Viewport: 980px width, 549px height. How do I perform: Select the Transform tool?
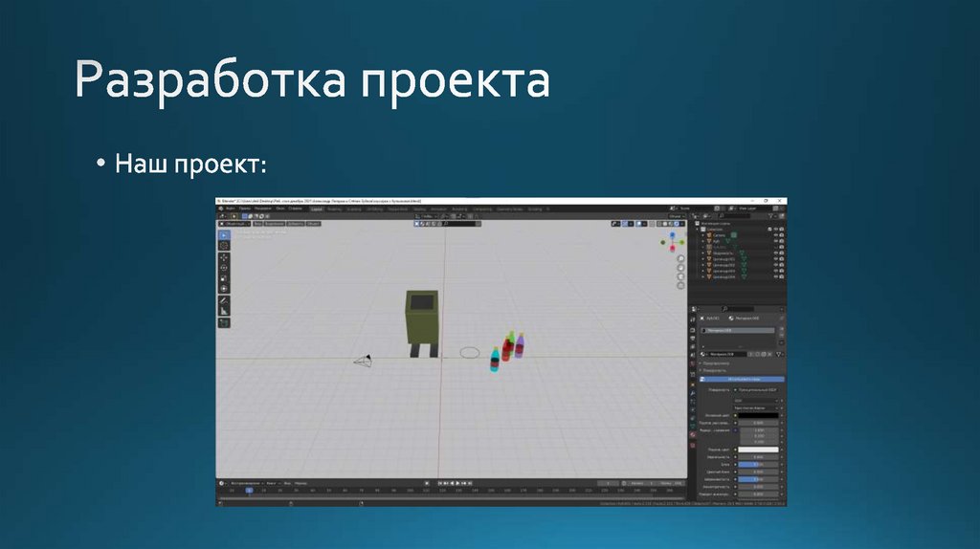tap(224, 289)
